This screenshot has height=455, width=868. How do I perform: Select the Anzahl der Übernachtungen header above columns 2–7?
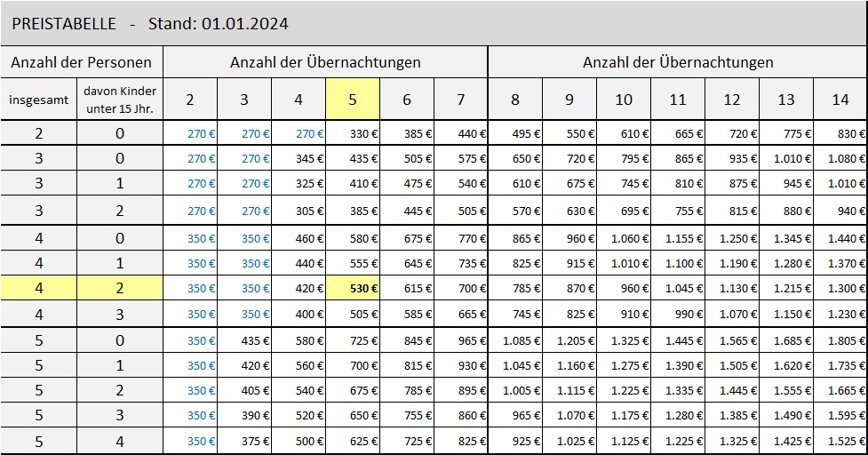325,62
